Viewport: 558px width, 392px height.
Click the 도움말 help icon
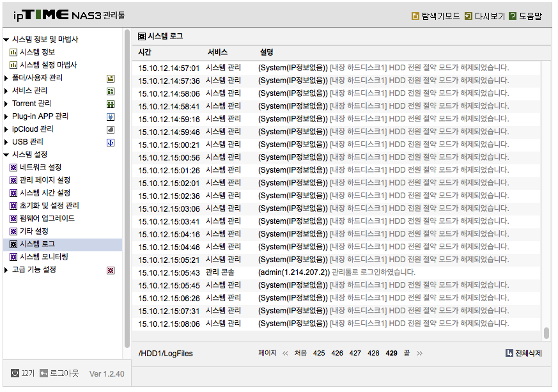tap(513, 16)
